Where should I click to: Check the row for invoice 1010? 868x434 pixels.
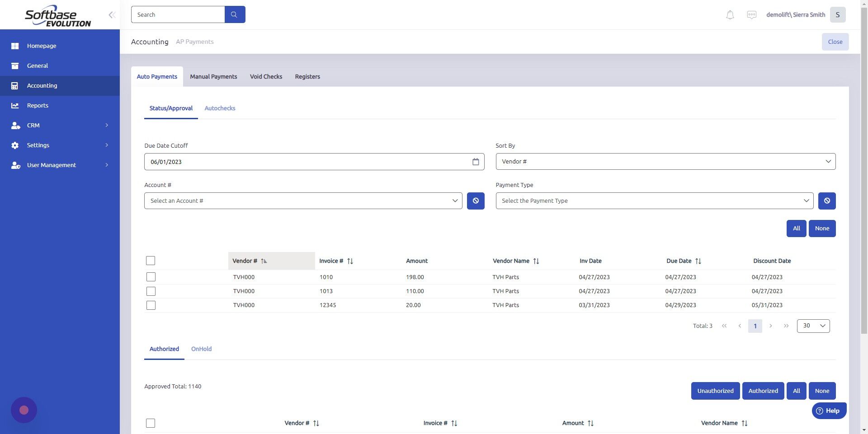click(151, 277)
